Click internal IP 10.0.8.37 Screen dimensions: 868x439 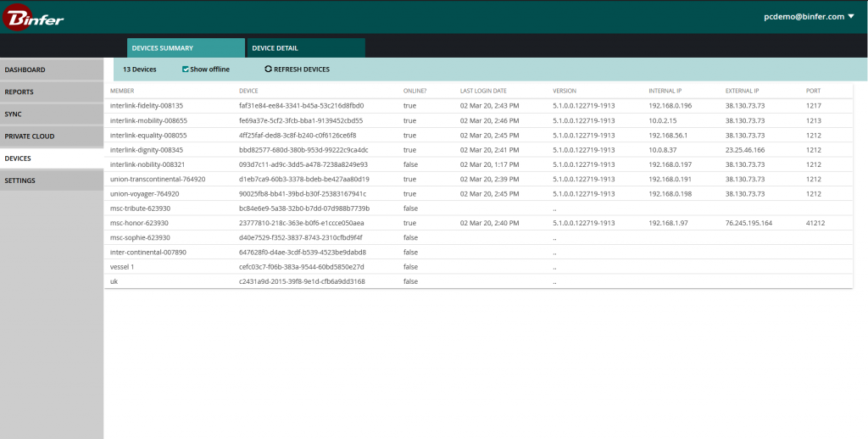click(x=663, y=150)
